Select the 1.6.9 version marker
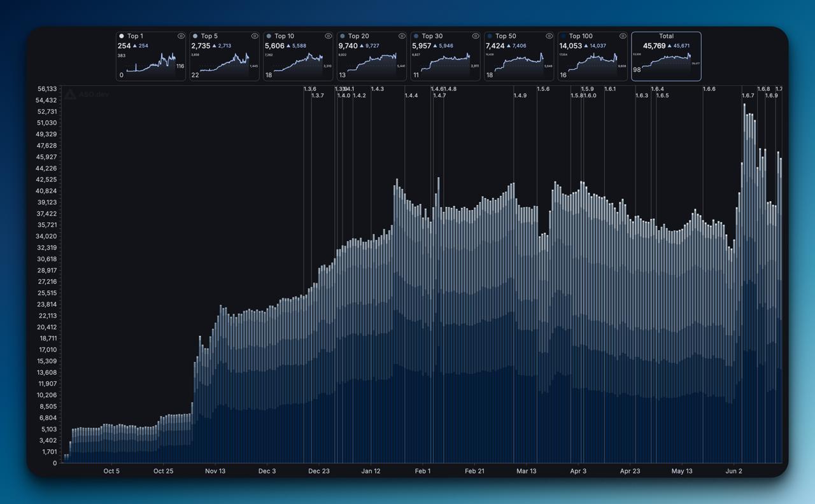This screenshot has height=504, width=815. pos(771,95)
